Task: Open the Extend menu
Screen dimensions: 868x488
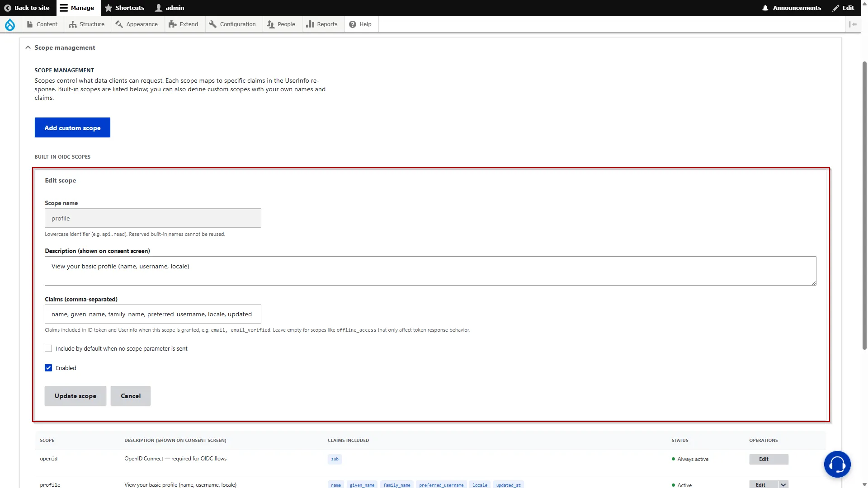Action: 184,24
